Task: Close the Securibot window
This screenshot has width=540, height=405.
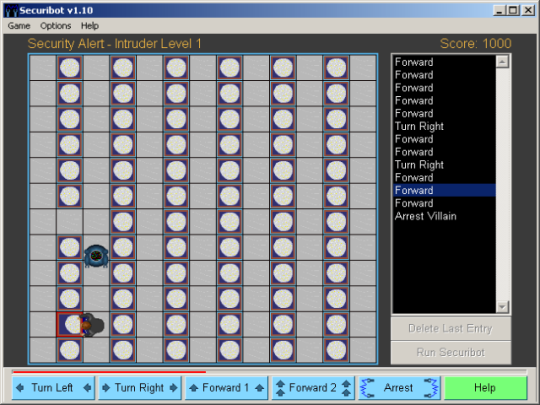Action: point(528,10)
